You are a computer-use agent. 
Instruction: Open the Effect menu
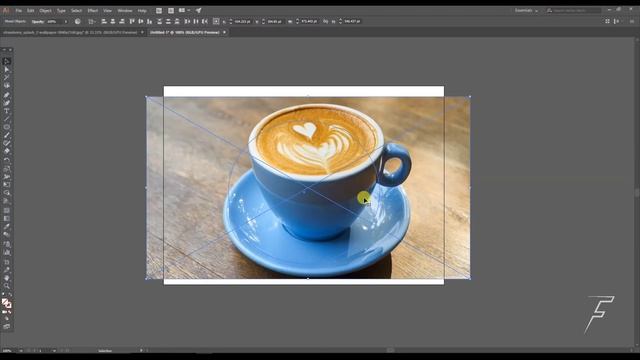(x=93, y=10)
